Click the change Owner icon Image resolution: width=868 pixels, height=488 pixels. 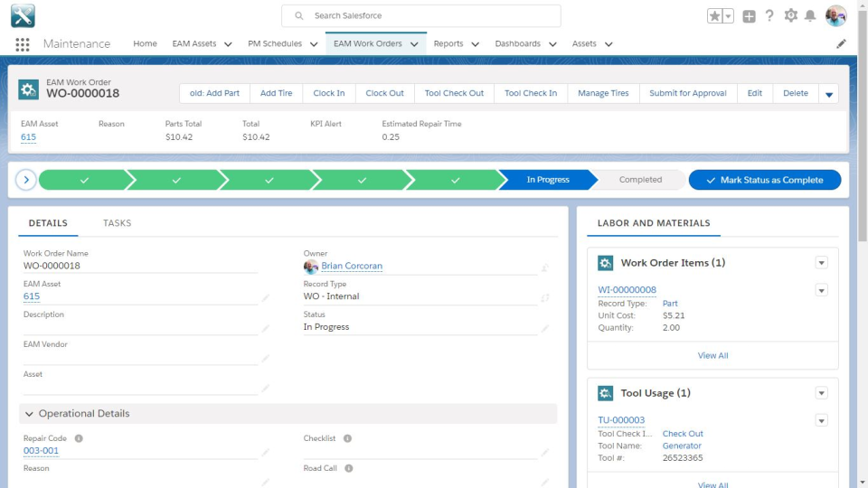[545, 267]
